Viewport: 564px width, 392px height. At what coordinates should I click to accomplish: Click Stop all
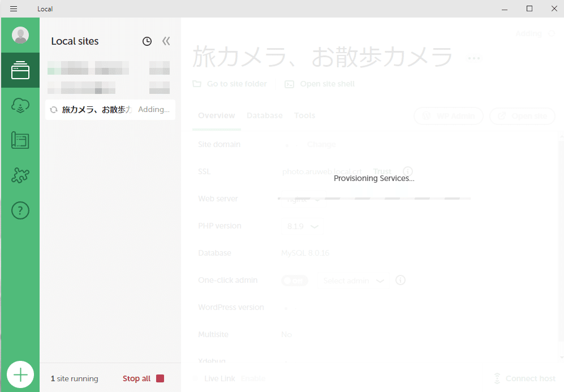(x=136, y=378)
